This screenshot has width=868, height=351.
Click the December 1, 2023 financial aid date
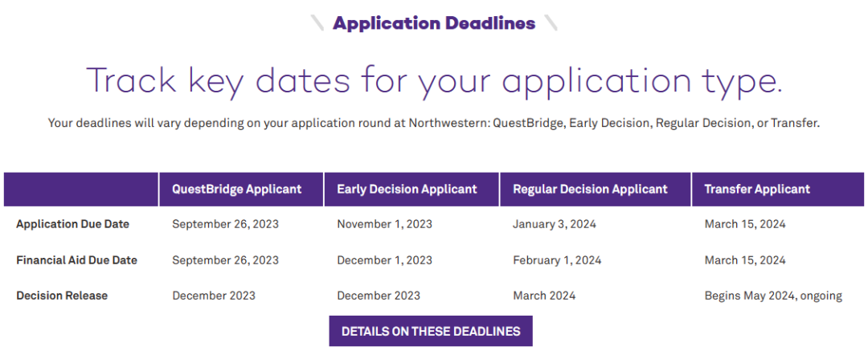tap(385, 260)
